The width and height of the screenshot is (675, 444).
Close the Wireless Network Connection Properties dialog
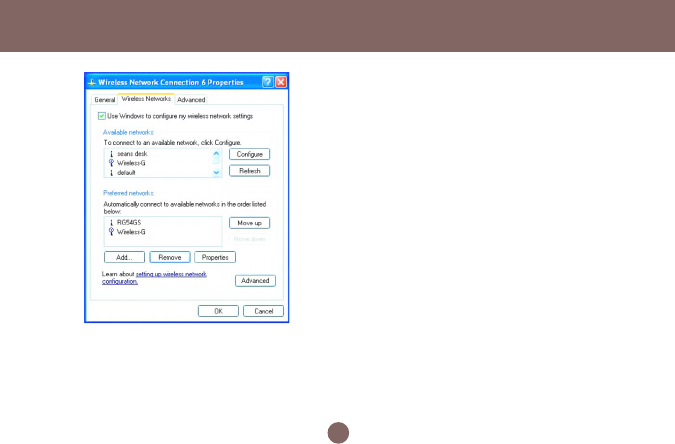coord(281,82)
